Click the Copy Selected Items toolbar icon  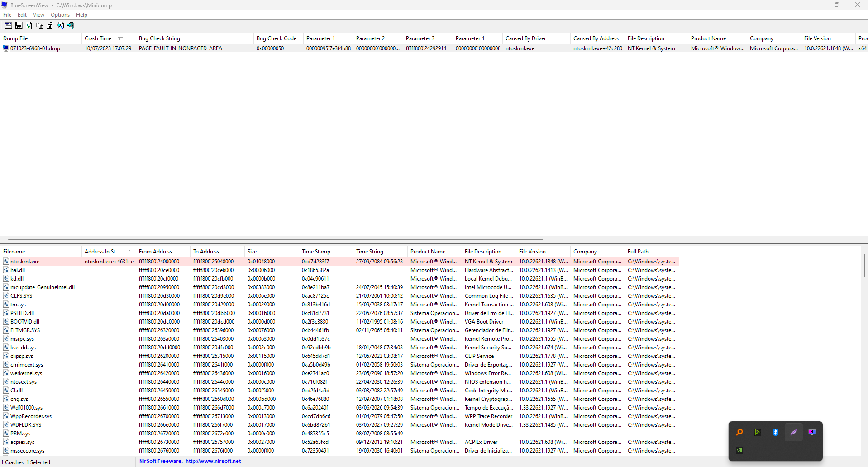(x=39, y=25)
